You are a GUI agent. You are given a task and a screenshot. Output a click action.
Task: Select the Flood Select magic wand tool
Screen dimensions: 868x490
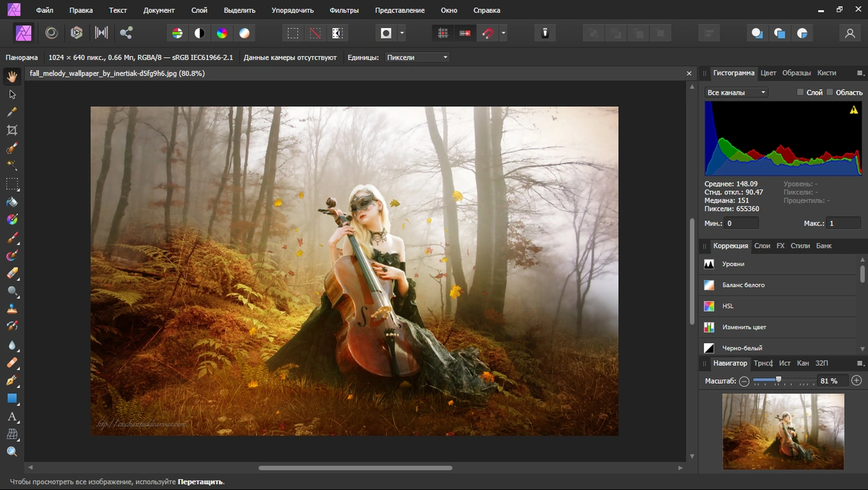tap(12, 166)
